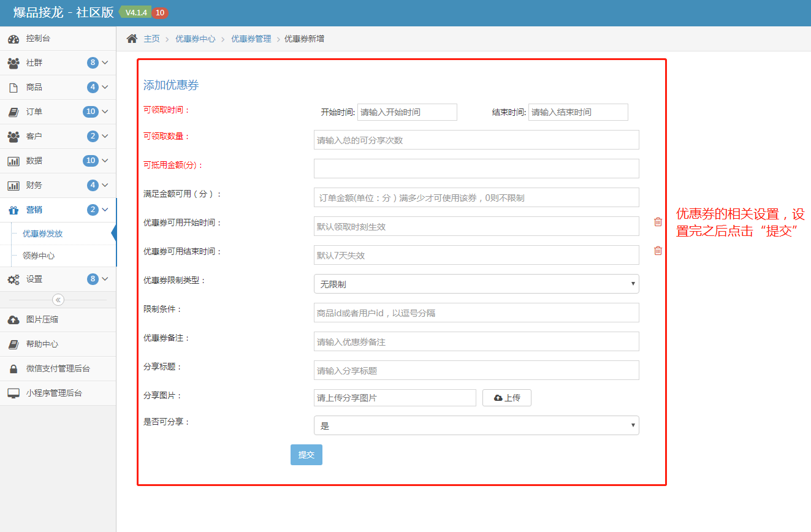Focus the 限制条件 input field

point(476,313)
